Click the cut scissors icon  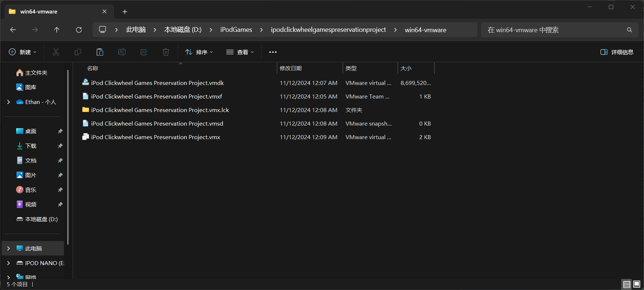(56, 52)
